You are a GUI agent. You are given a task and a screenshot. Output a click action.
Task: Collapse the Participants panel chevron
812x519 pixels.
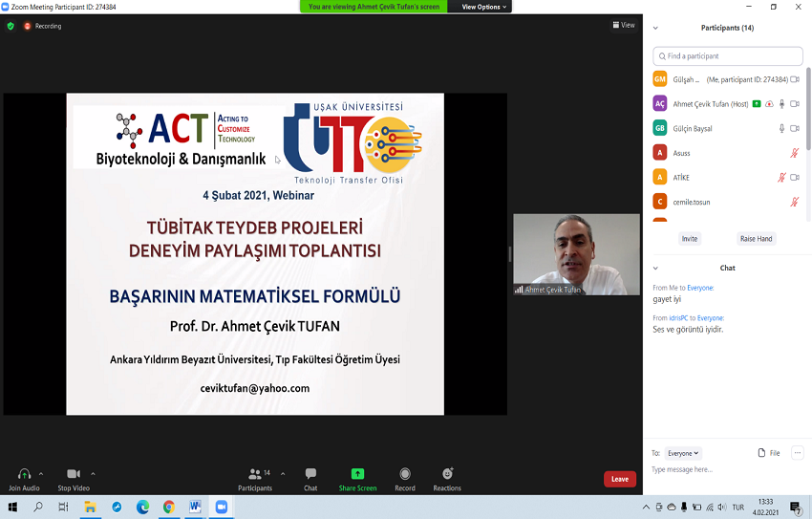pyautogui.click(x=655, y=28)
